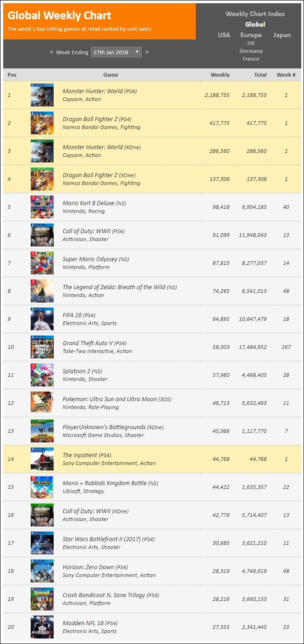304x644 pixels.
Task: Open the UK chart link
Action: pyautogui.click(x=251, y=43)
